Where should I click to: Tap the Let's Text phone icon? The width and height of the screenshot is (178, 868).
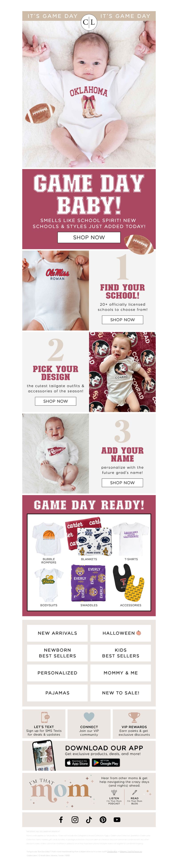point(44,717)
